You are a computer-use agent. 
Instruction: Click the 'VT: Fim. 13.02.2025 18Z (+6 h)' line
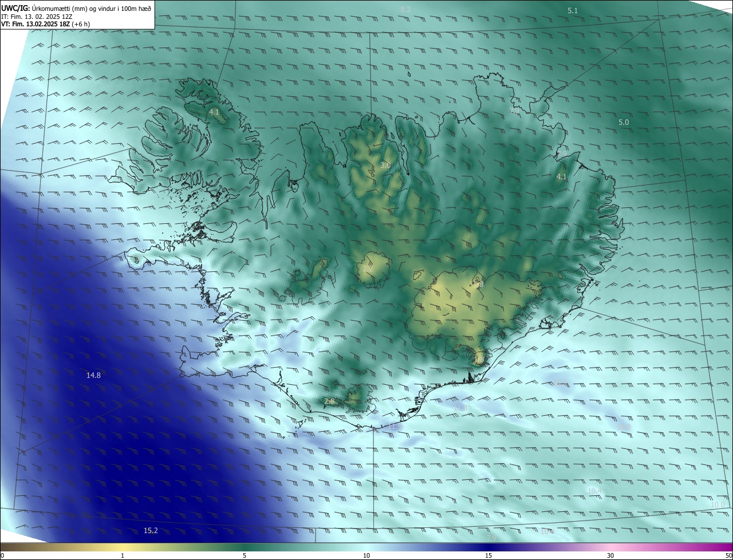click(45, 24)
